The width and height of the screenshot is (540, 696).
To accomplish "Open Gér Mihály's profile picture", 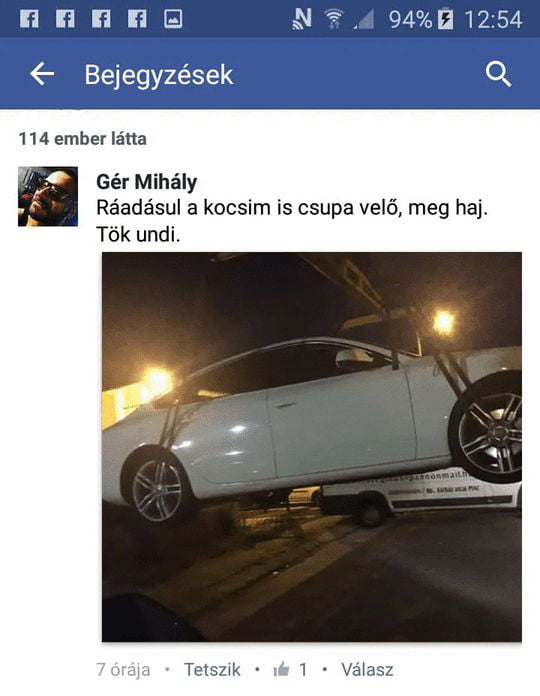I will (x=48, y=196).
